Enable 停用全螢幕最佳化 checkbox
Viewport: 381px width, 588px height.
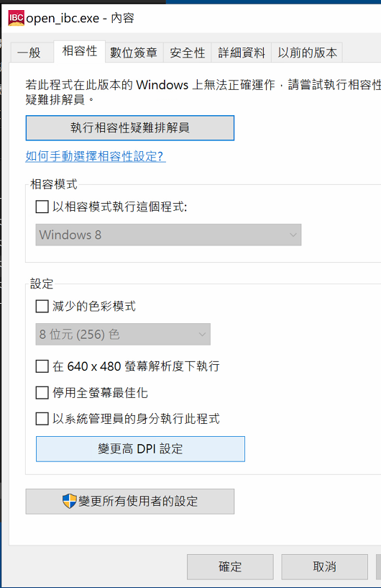point(42,393)
